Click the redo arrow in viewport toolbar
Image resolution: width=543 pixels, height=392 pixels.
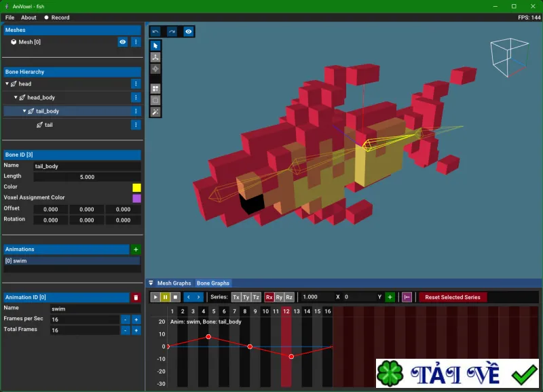[172, 31]
